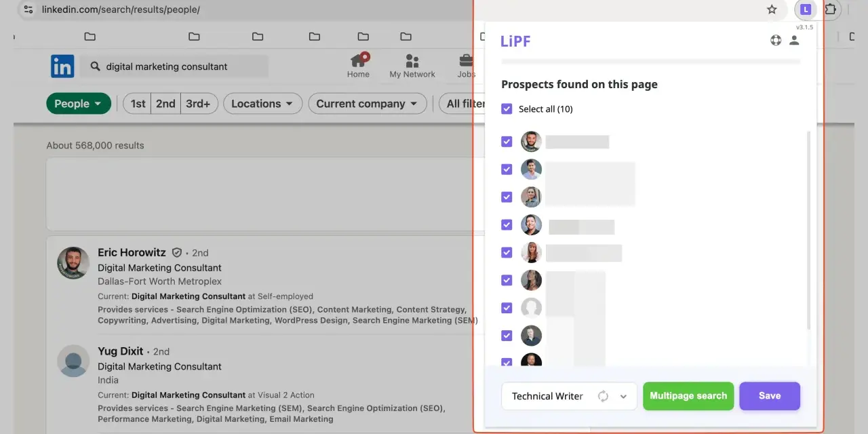Open the Jobs briefcase icon
Image resolution: width=868 pixels, height=434 pixels.
tap(467, 61)
